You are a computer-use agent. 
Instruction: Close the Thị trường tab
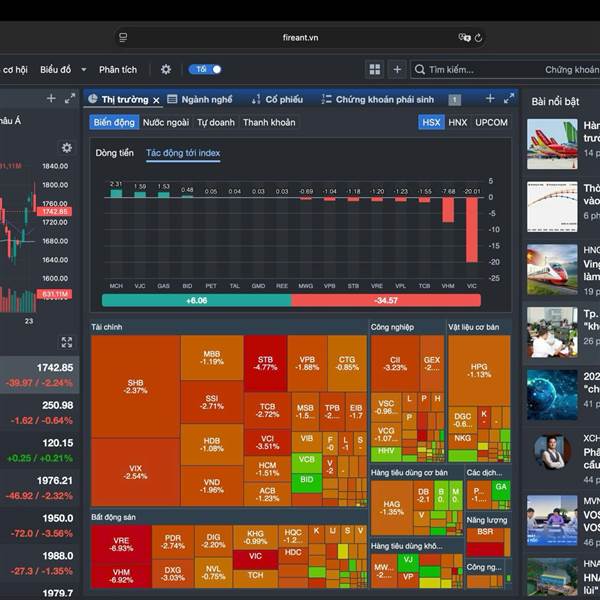point(156,100)
